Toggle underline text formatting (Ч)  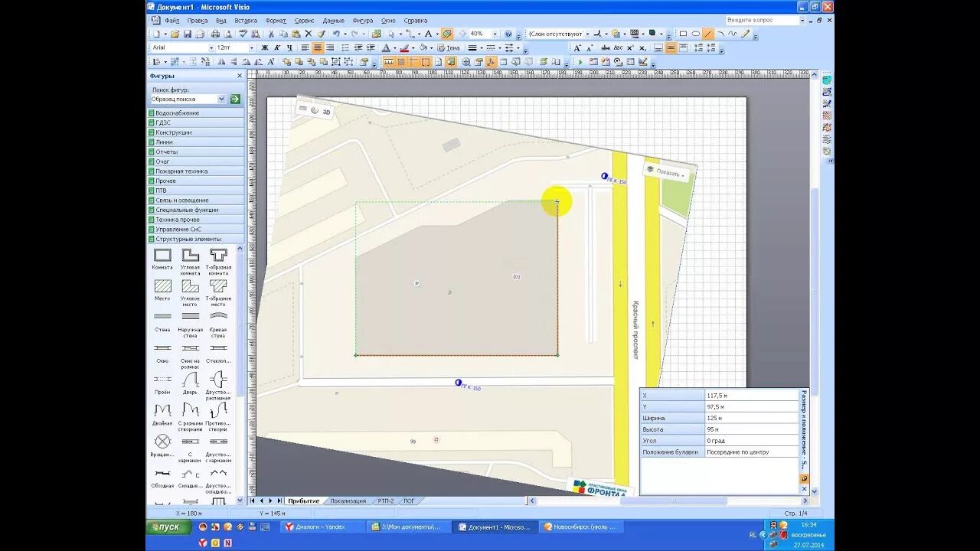pyautogui.click(x=289, y=47)
